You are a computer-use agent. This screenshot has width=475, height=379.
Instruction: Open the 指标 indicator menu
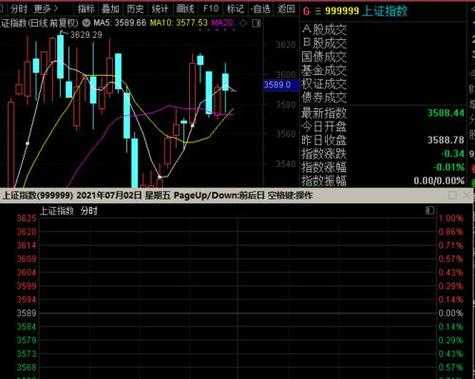click(x=86, y=9)
